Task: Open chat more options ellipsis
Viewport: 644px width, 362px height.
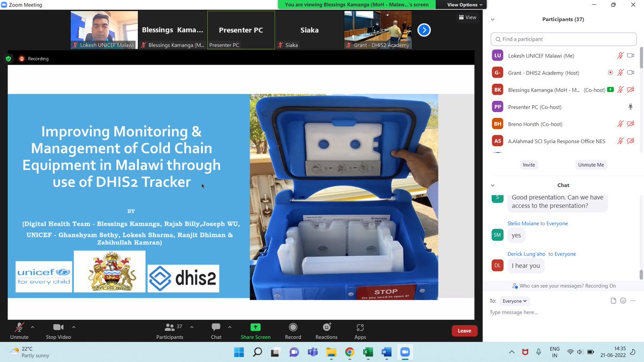Action: coord(632,301)
